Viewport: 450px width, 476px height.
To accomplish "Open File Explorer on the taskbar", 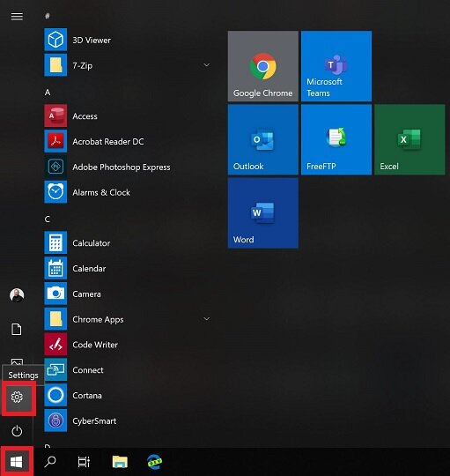I will [120, 462].
